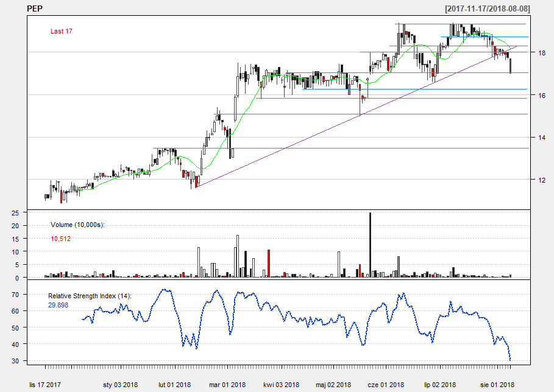Screen dimensions: 554x392
Task: Click the 'Volume (10,000s):' label
Action: [x=77, y=225]
